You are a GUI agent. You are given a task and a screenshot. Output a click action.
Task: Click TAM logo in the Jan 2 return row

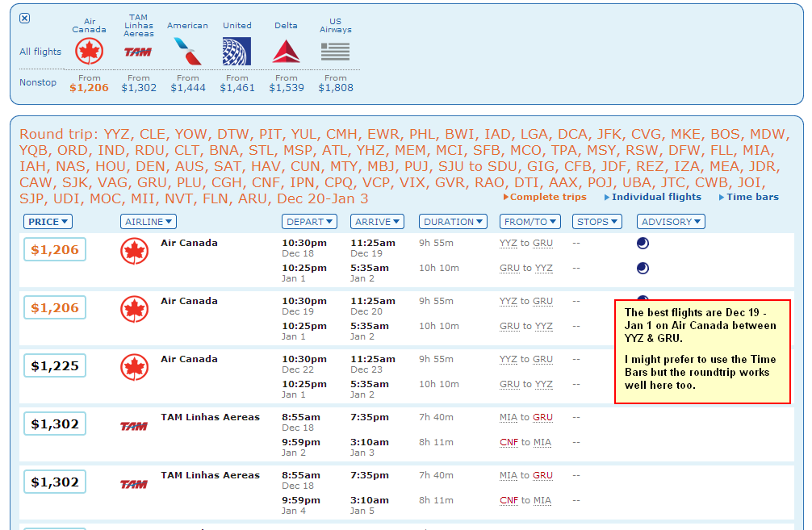134,426
